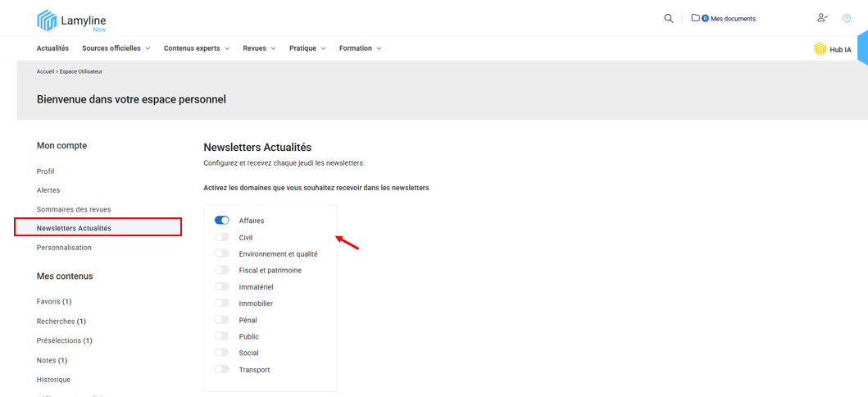868x397 pixels.
Task: Enable the Civil newsletter toggle
Action: point(222,237)
